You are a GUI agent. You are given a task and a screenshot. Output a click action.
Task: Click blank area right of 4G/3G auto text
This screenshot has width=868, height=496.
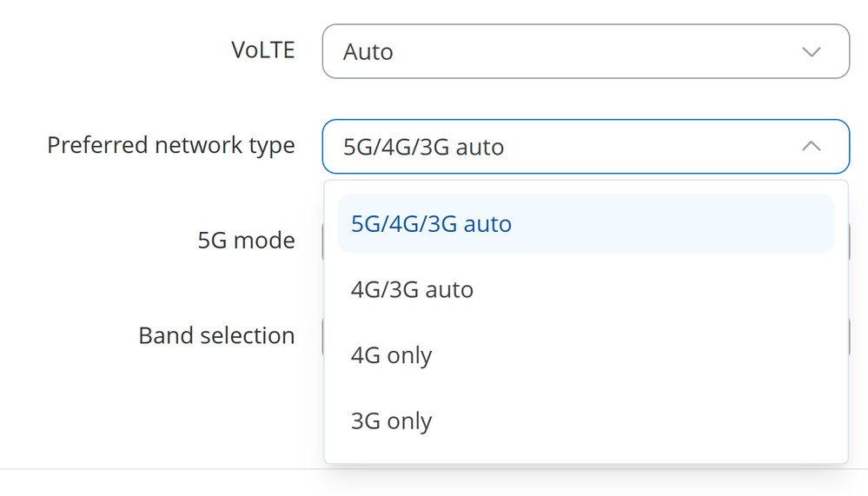click(x=653, y=289)
